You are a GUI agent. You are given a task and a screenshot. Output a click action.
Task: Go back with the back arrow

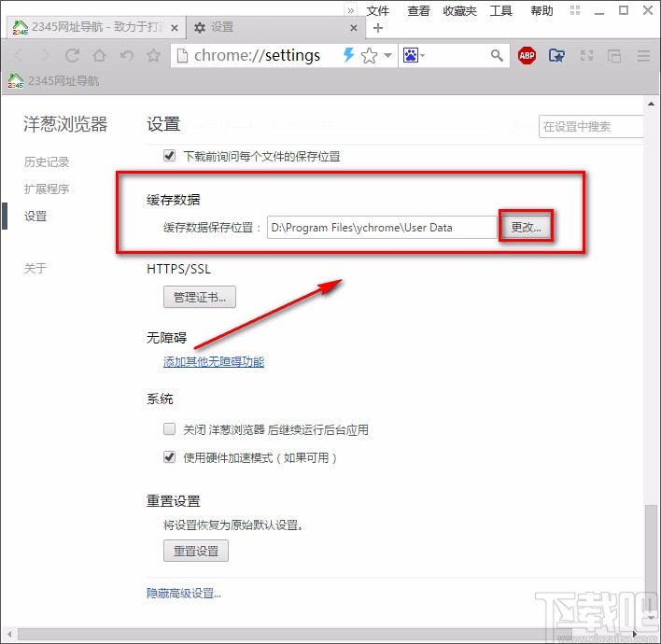coord(18,55)
